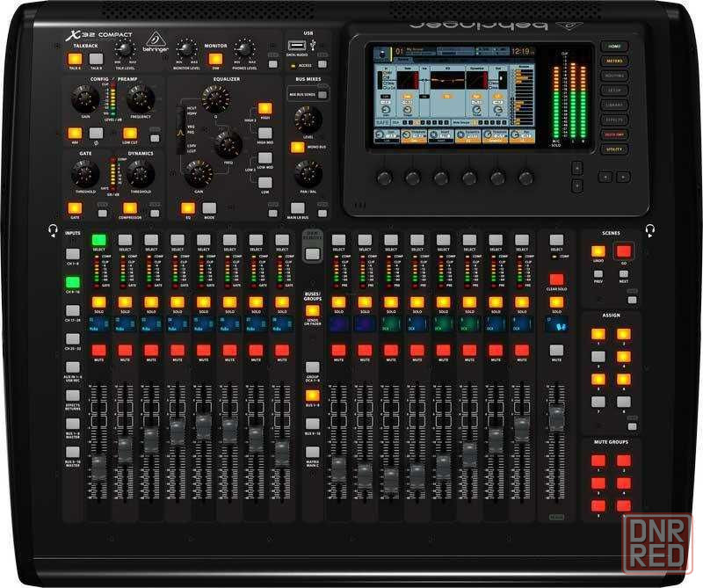Click the Main LR Bus button
703x588 pixels.
[298, 208]
